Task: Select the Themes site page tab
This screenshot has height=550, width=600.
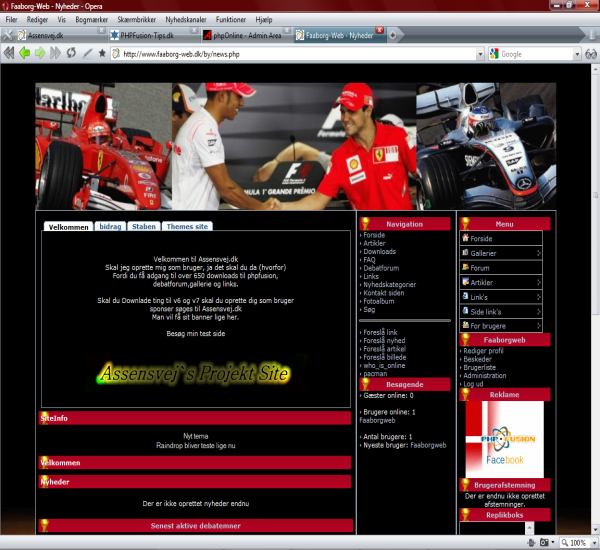Action: 187,226
